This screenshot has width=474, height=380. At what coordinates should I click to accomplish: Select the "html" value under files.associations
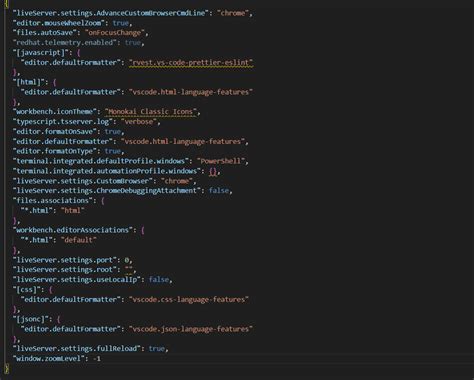tap(73, 210)
